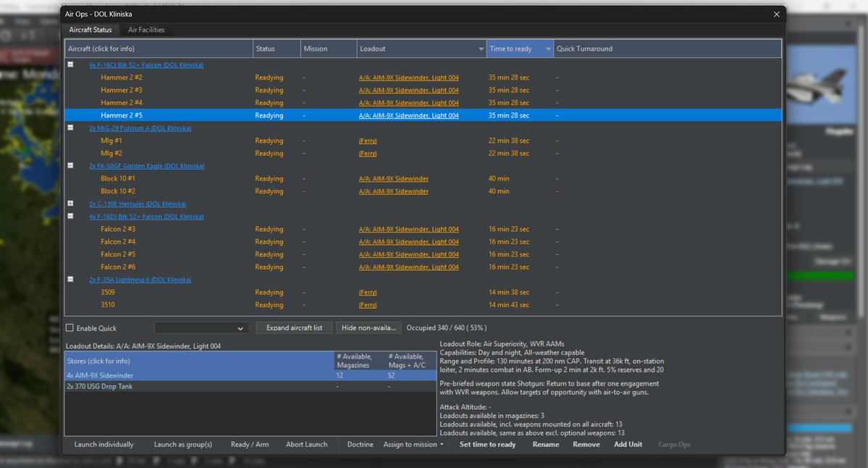Open 4x F-16CJ Blk 52+ Falcon link
Viewport: 868px width, 468px height.
coord(146,64)
